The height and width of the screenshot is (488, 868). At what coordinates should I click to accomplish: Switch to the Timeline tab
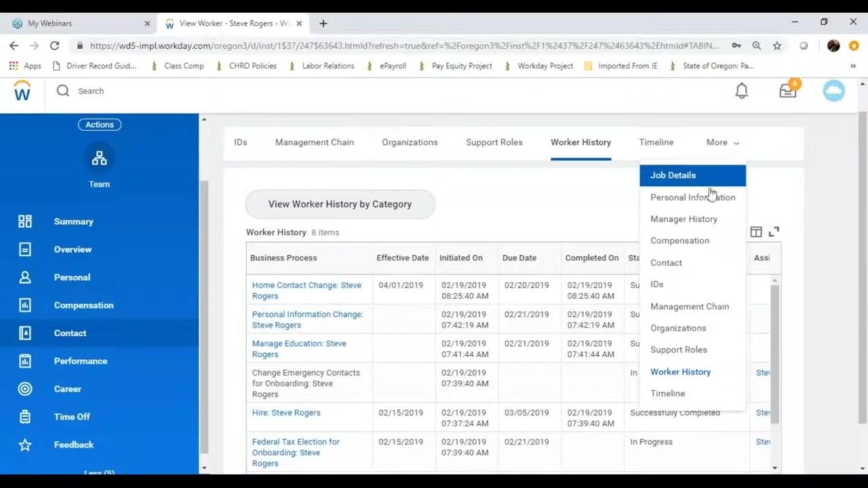click(x=656, y=142)
